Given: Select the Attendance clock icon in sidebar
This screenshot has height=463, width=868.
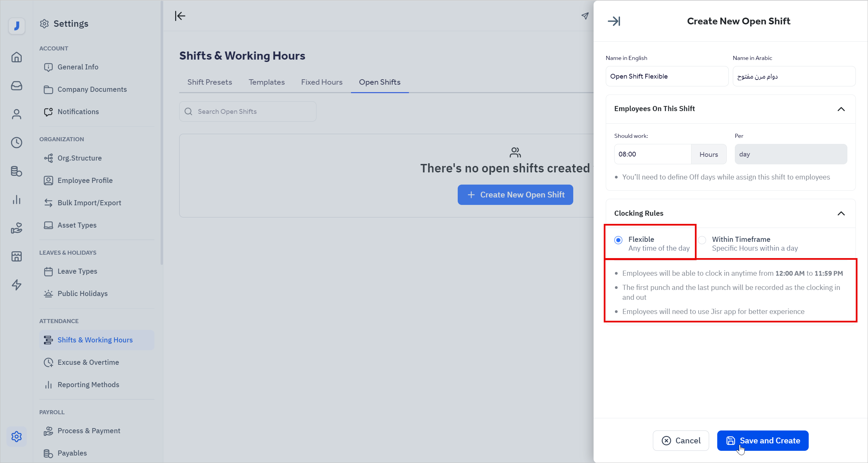Looking at the screenshot, I should [x=16, y=143].
